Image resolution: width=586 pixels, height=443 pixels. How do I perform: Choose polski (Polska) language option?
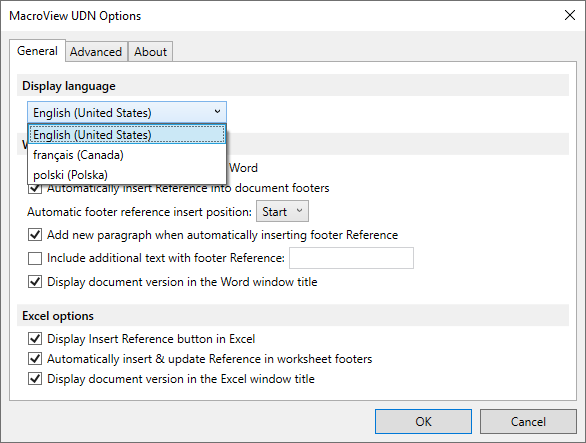point(127,175)
